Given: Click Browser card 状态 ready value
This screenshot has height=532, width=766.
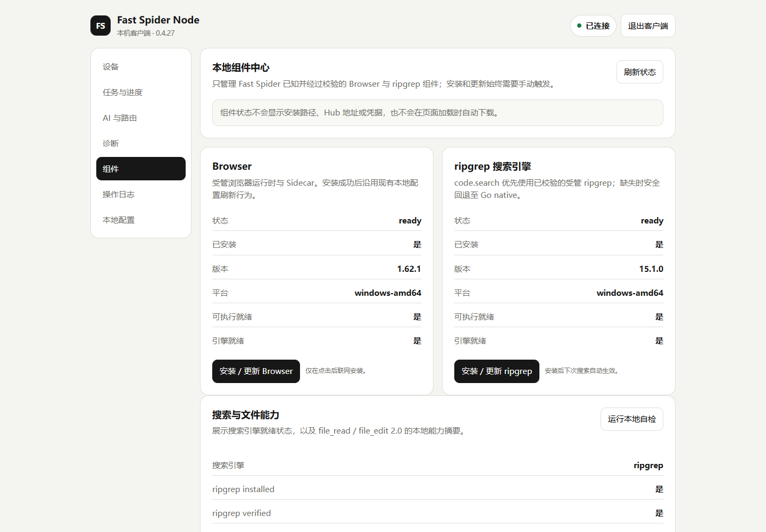Looking at the screenshot, I should tap(410, 221).
